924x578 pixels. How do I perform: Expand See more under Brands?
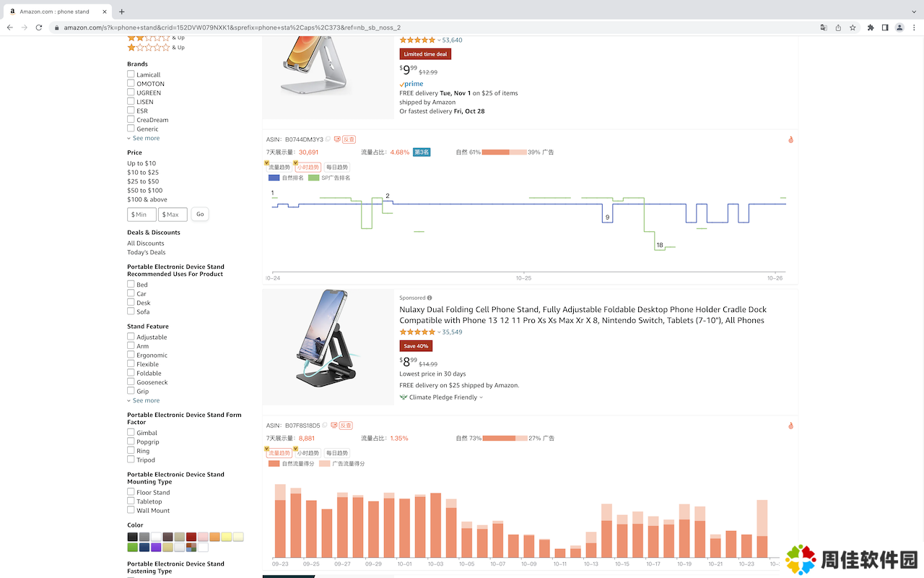tap(146, 138)
